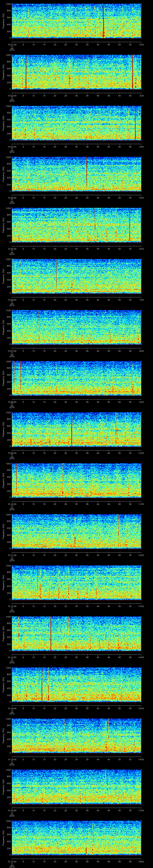Image resolution: width=153 pixels, height=868 pixels.
Task: Select the red spike near 55s in the 10:05:00 panel
Action: tap(129, 225)
